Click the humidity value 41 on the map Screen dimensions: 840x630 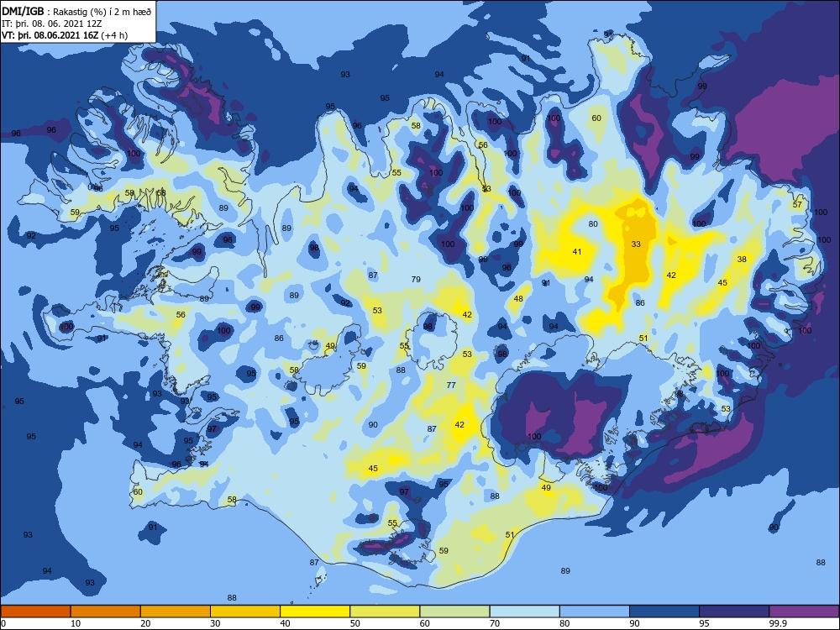[577, 252]
